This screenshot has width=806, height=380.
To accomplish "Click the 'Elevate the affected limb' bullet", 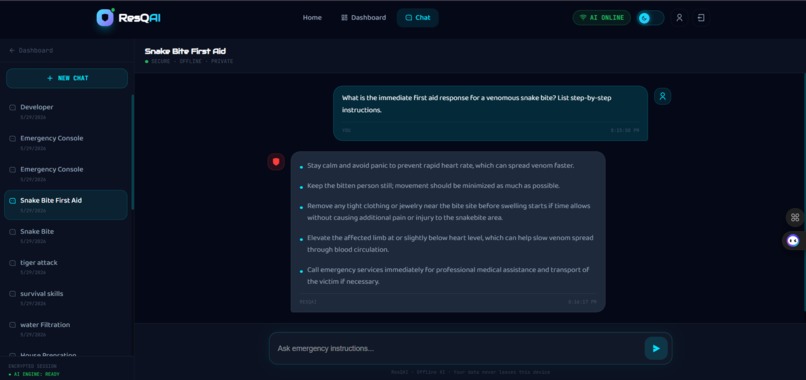I will 450,244.
